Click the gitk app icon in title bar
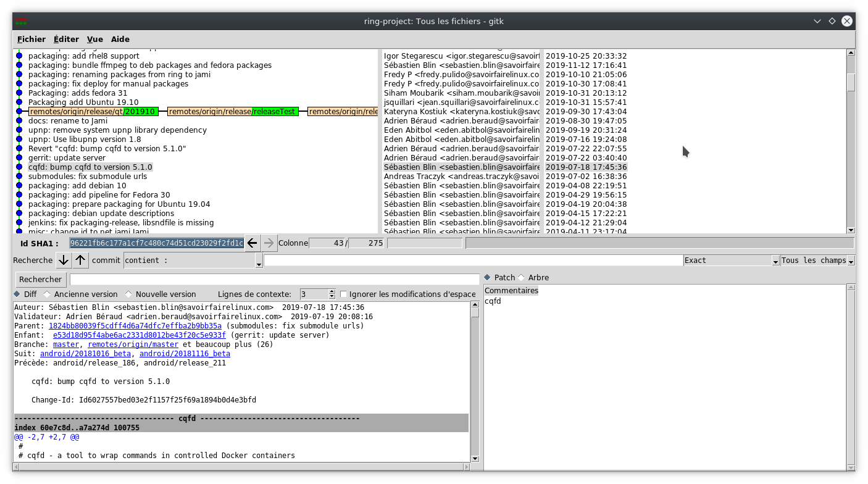Viewport: 868px width, 484px height. point(22,21)
